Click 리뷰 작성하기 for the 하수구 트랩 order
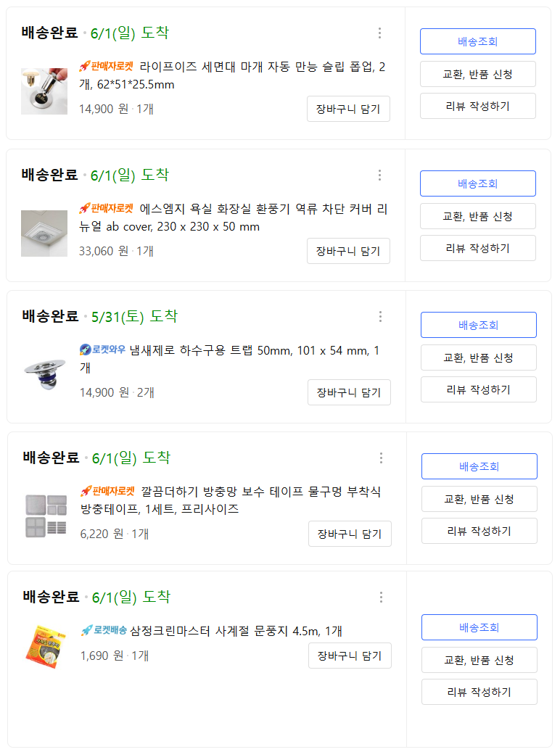Screen dimensions: 560x752 (479, 389)
